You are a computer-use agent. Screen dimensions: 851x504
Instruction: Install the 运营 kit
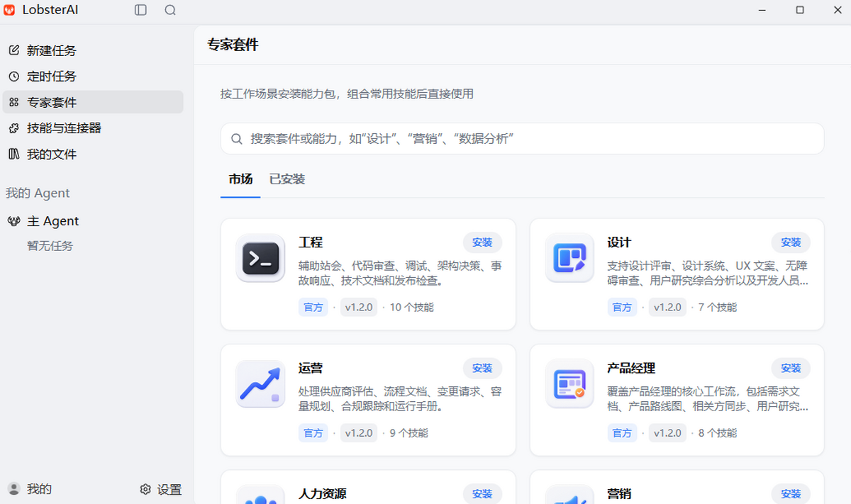coord(482,369)
